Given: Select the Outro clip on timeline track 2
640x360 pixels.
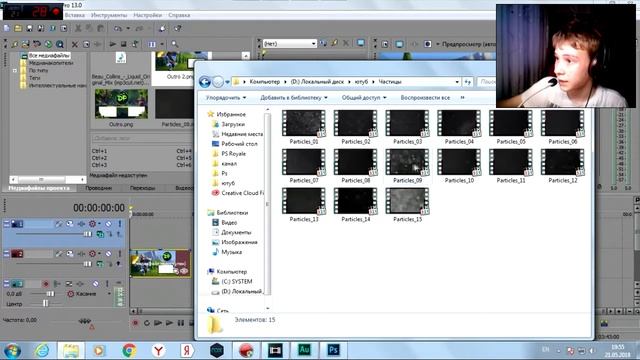Looking at the screenshot, I should pyautogui.click(x=160, y=264).
